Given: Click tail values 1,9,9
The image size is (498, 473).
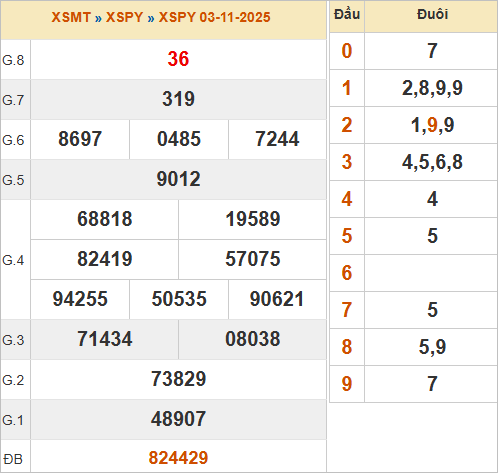Looking at the screenshot, I should tap(432, 125).
